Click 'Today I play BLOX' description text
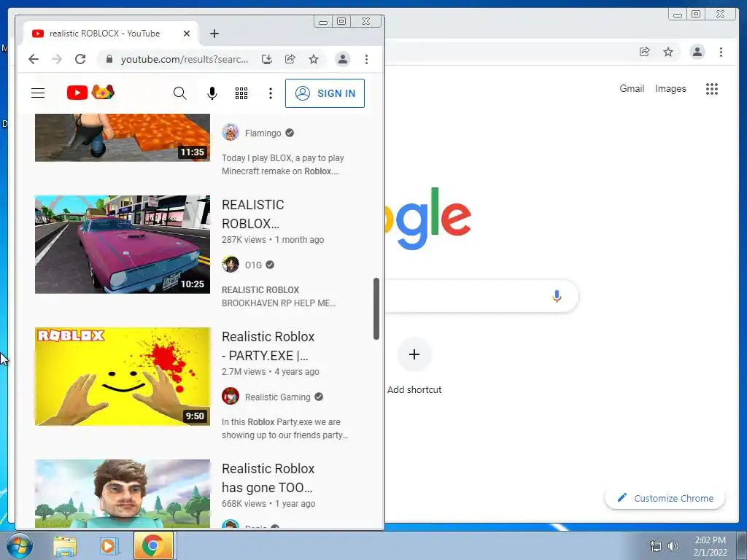 [282, 165]
